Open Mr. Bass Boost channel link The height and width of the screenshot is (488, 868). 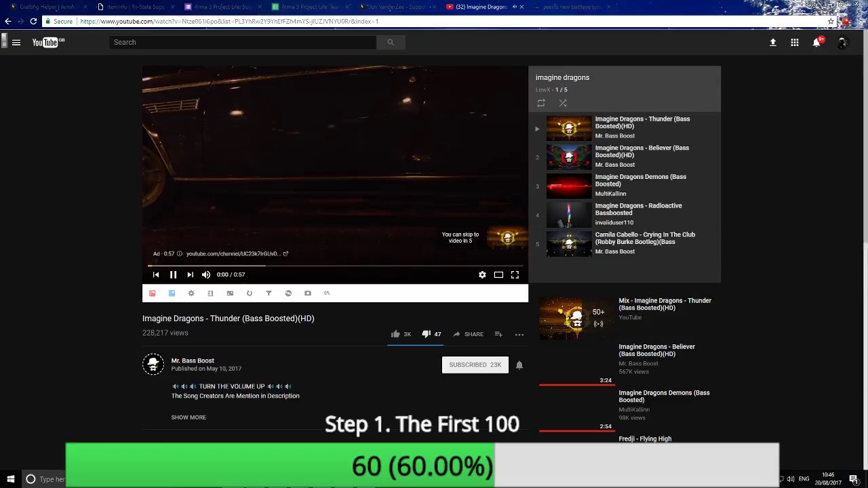coord(193,361)
